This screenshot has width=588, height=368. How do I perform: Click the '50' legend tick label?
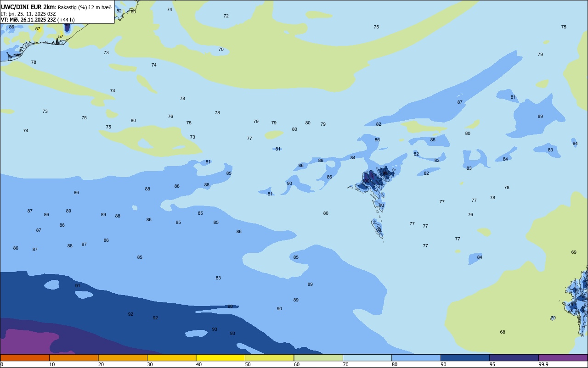click(x=248, y=364)
